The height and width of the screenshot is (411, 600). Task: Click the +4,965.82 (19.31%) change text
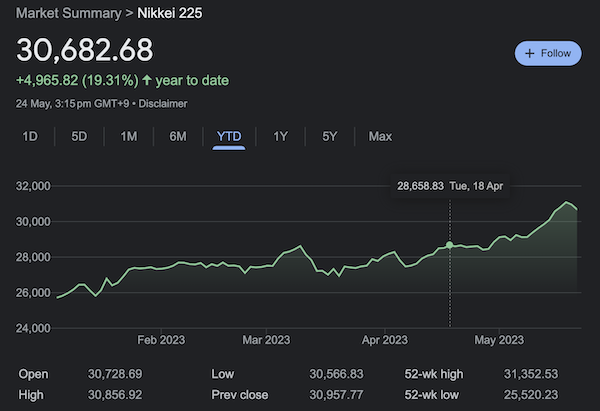77,80
